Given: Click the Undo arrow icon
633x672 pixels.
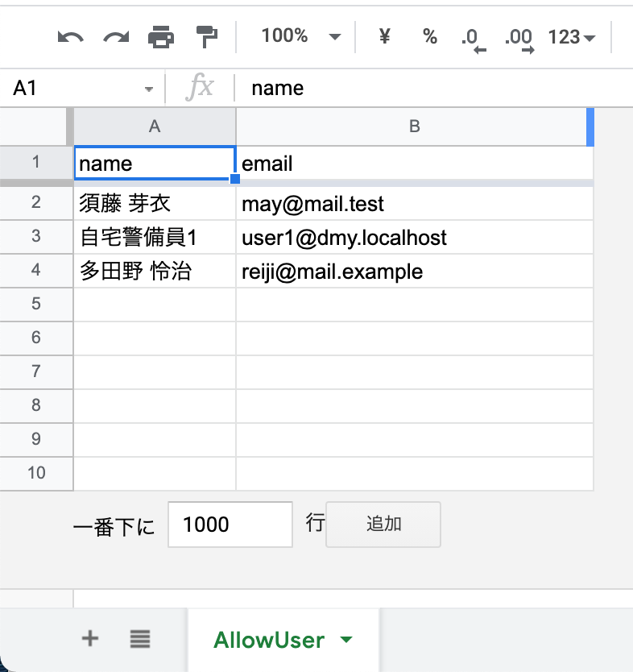Looking at the screenshot, I should coord(71,37).
